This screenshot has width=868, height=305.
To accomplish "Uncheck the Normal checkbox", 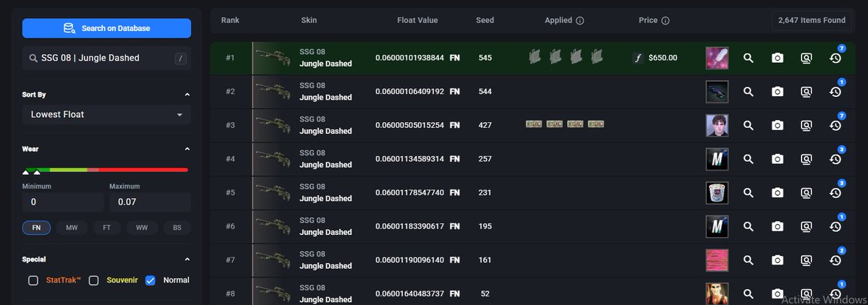I will (150, 280).
